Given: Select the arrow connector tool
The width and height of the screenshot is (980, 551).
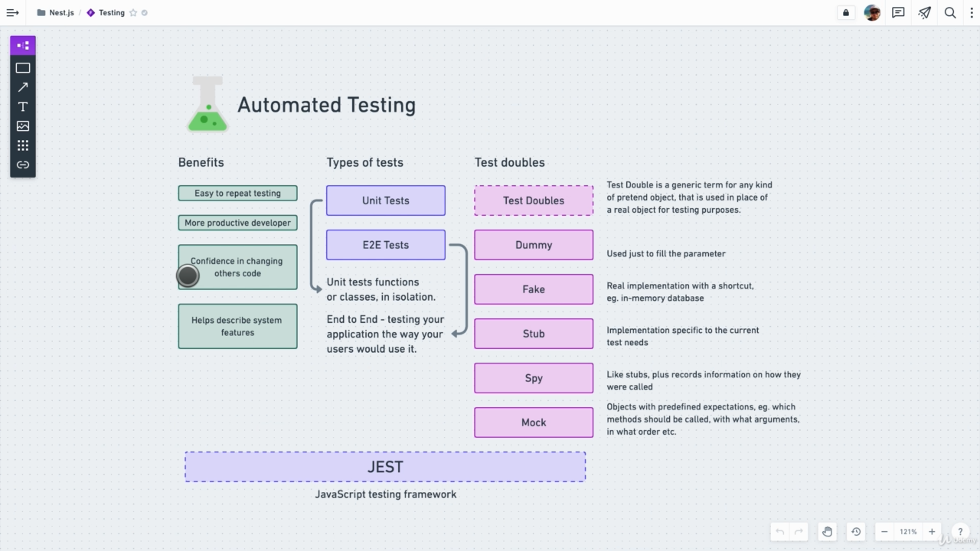Looking at the screenshot, I should 23,87.
